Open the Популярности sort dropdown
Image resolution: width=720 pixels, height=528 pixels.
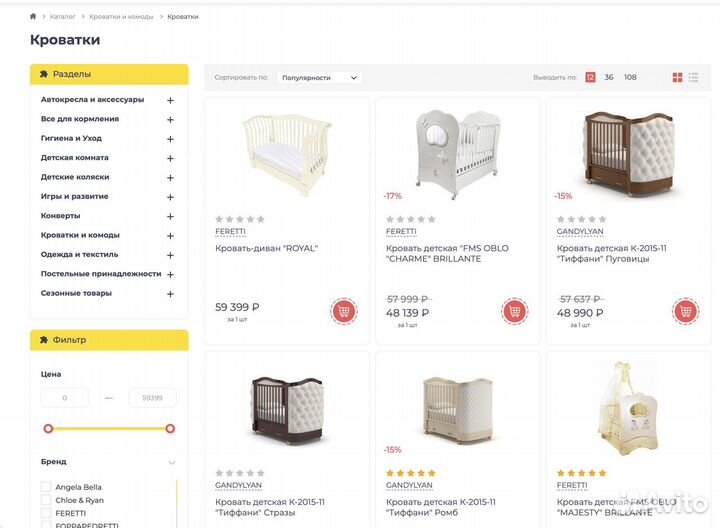click(x=319, y=77)
